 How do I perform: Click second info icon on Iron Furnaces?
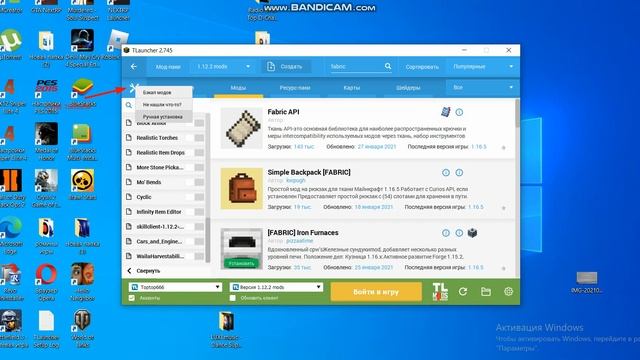click(459, 233)
